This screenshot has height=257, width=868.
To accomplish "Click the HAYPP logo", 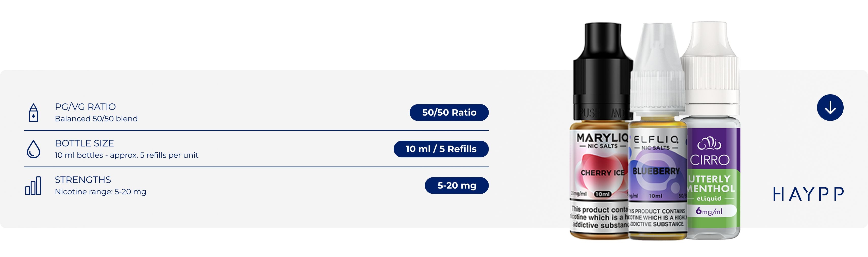I will coord(808,194).
